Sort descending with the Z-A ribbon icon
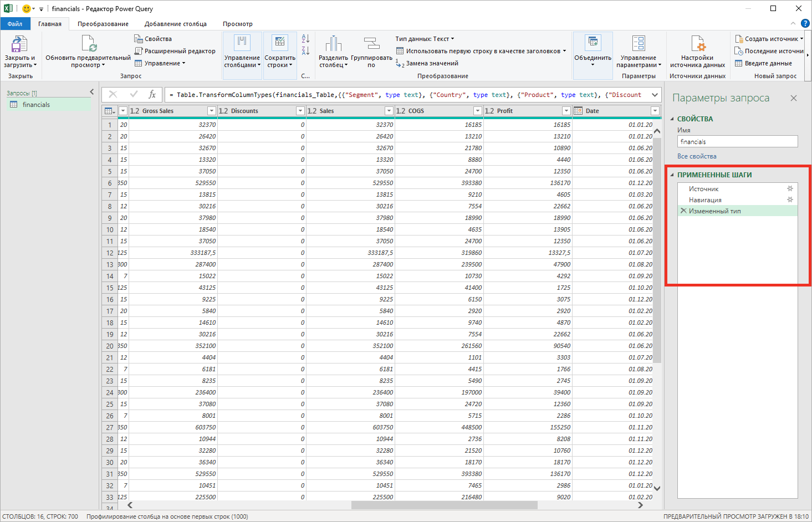The width and height of the screenshot is (812, 522). (x=305, y=50)
